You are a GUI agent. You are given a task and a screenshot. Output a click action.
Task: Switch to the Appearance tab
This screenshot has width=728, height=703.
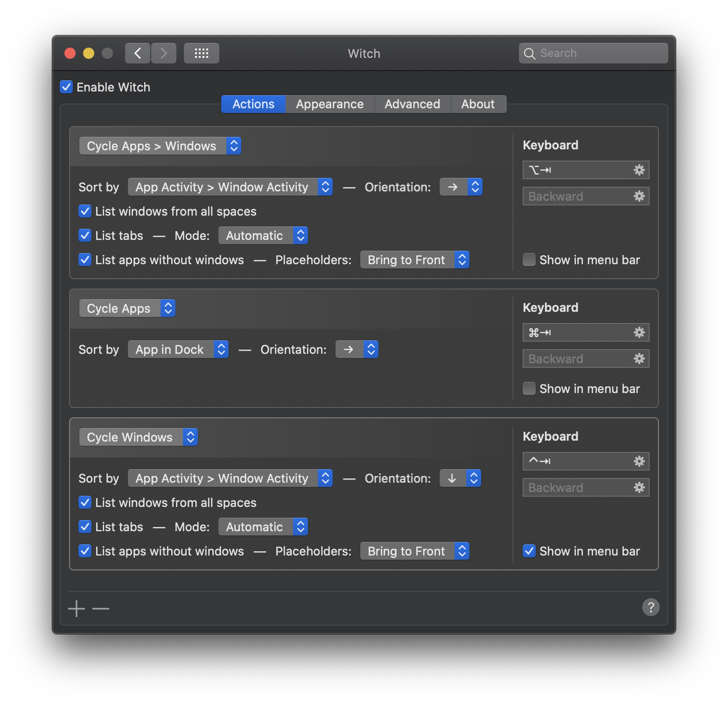point(330,104)
